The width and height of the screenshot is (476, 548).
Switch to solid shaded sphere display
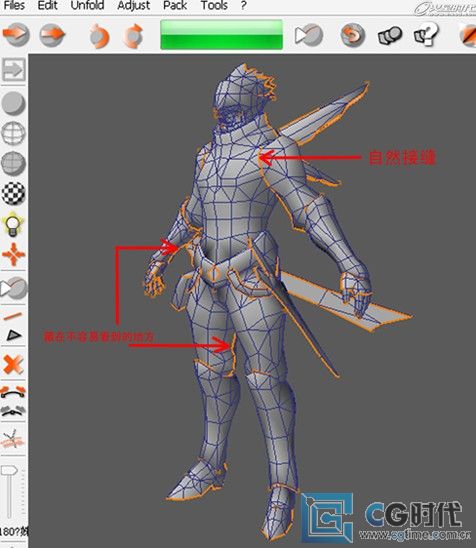coord(14,103)
